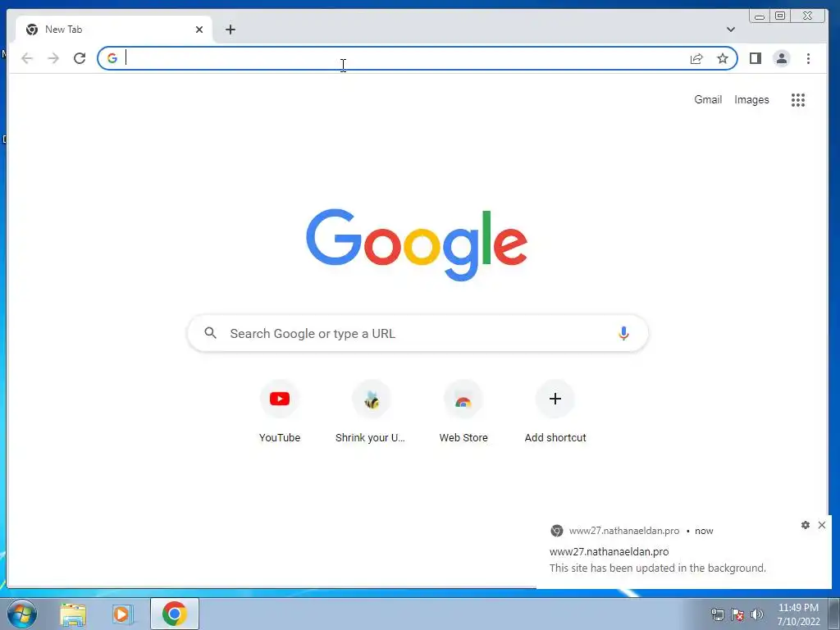Viewport: 840px width, 630px height.
Task: Open the taskbar clock showing 11:49 PM
Action: [x=798, y=614]
